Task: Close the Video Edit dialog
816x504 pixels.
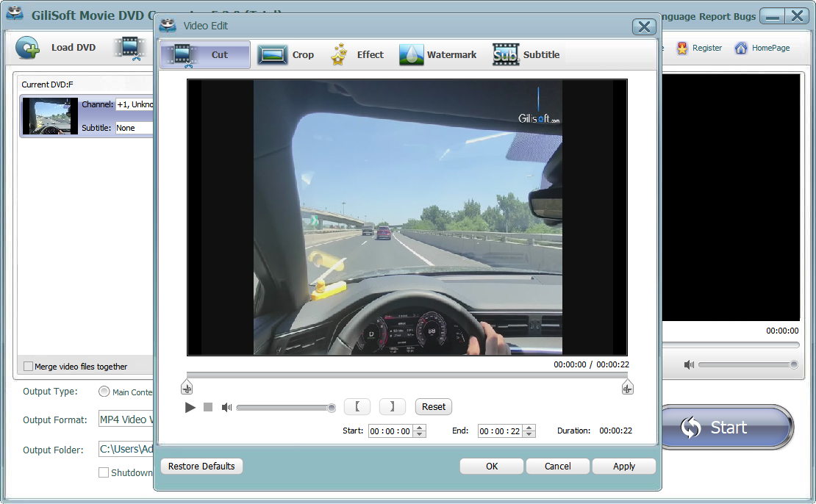Action: pyautogui.click(x=644, y=26)
